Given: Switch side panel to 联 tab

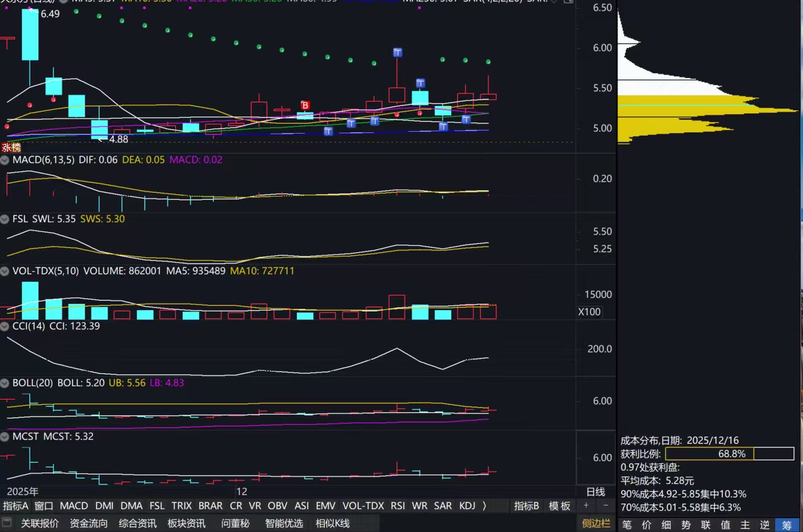Looking at the screenshot, I should [x=706, y=524].
